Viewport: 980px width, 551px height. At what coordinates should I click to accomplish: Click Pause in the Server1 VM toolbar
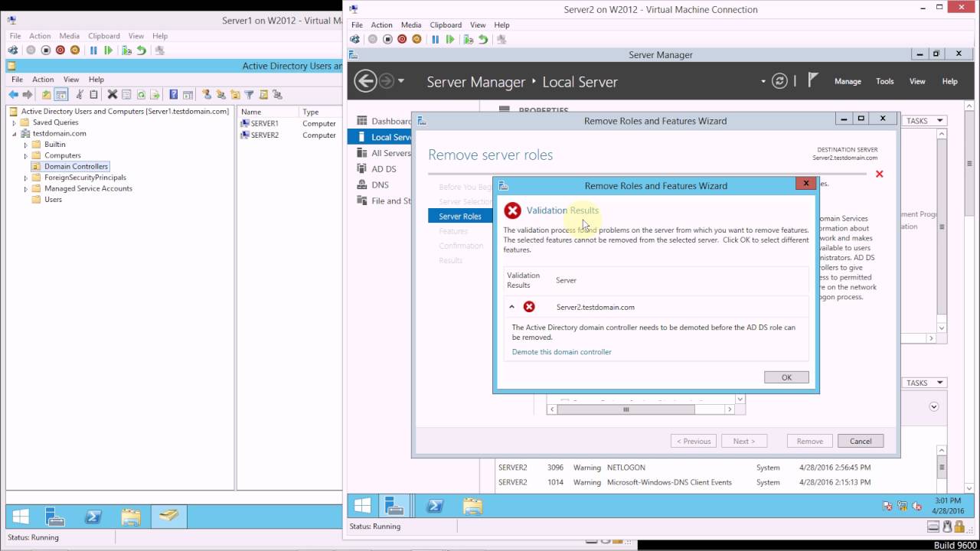pyautogui.click(x=93, y=50)
